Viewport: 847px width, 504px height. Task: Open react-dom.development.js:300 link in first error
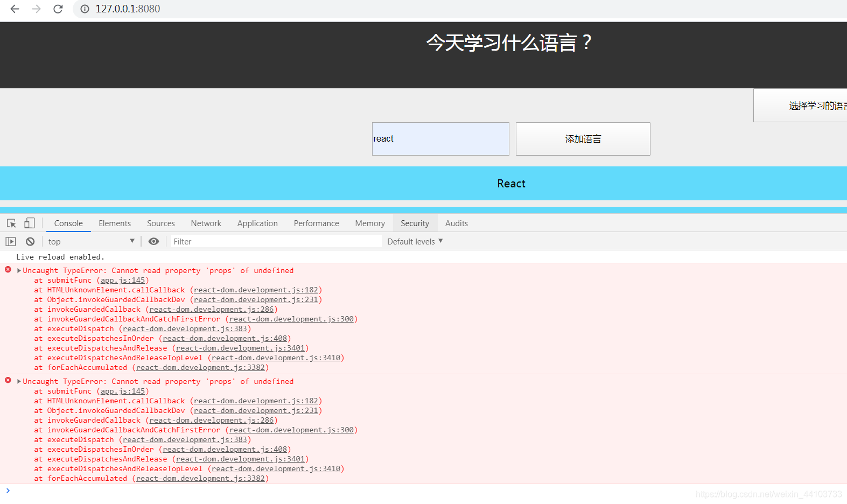pos(292,319)
